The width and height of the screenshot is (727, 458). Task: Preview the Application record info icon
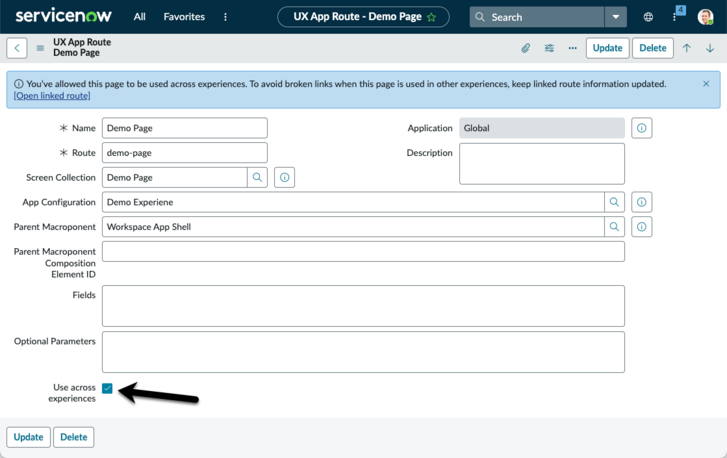tap(641, 128)
